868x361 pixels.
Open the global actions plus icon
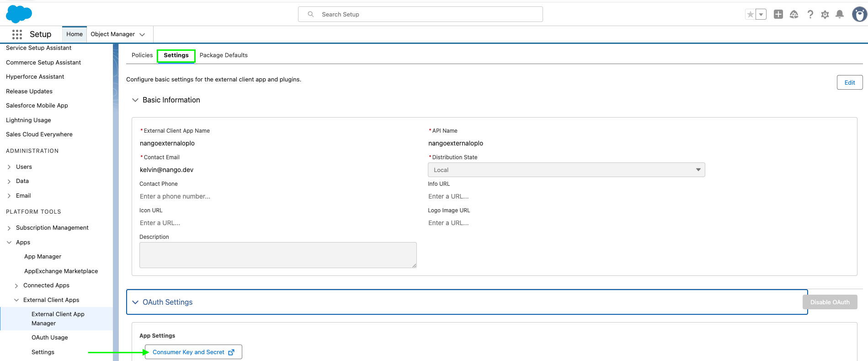click(778, 15)
